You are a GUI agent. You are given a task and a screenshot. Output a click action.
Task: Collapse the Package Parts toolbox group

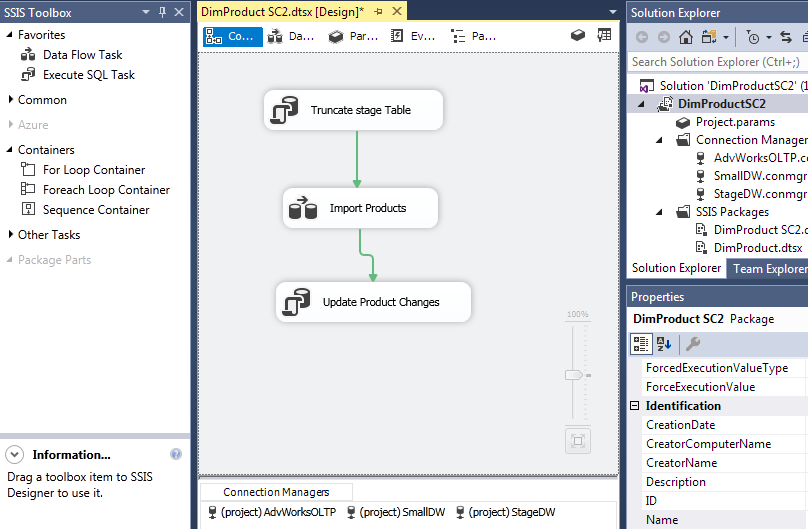9,260
